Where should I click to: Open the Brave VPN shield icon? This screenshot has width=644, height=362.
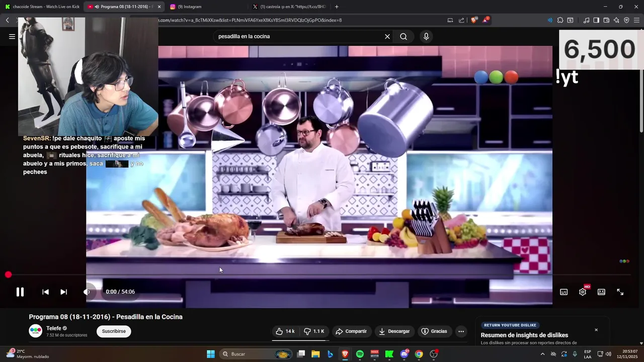(626, 20)
